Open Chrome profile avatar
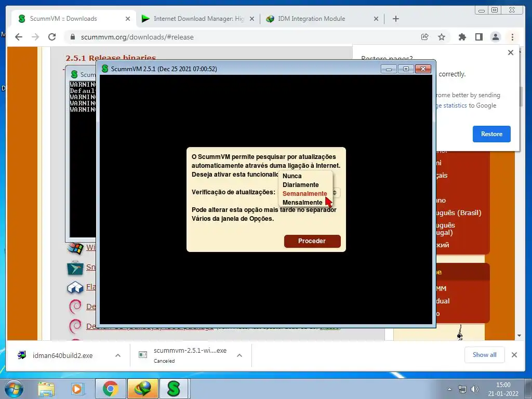This screenshot has height=399, width=532. coord(495,37)
